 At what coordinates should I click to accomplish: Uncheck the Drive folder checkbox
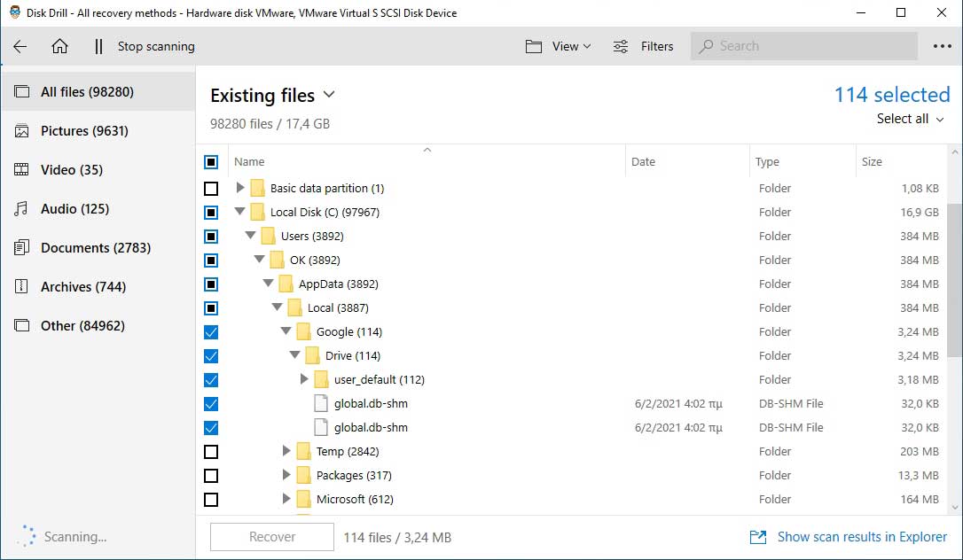point(211,355)
